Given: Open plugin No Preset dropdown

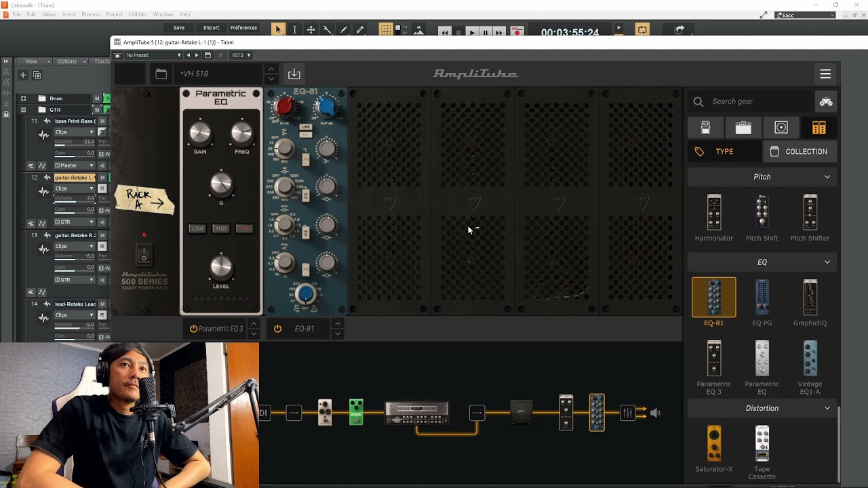Looking at the screenshot, I should click(153, 55).
